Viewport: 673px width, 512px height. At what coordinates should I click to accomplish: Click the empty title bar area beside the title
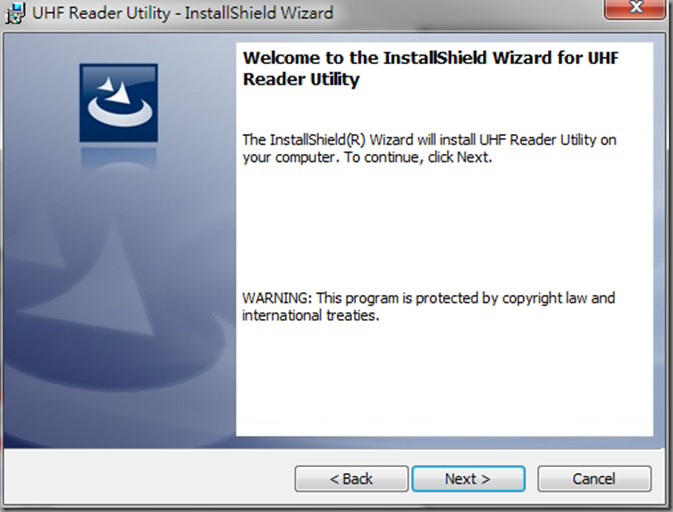468,13
